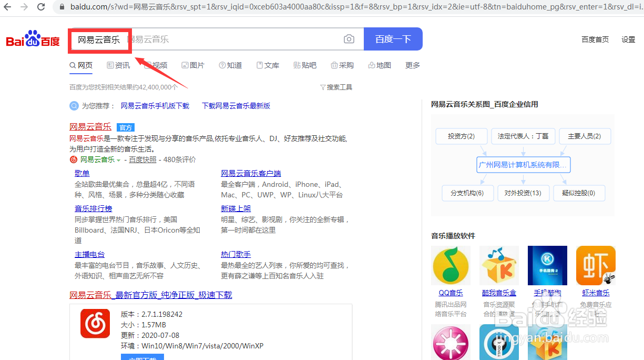Switch to the 图片 tab

pos(193,65)
